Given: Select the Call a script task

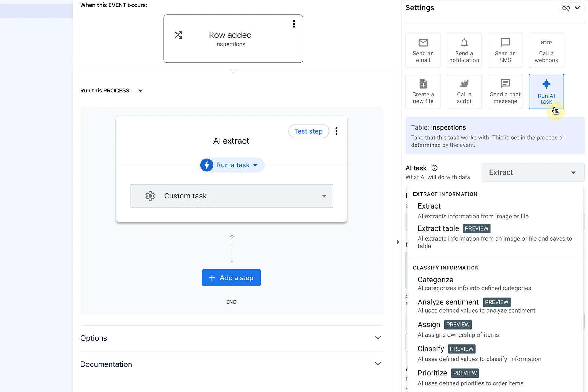Looking at the screenshot, I should tap(464, 91).
